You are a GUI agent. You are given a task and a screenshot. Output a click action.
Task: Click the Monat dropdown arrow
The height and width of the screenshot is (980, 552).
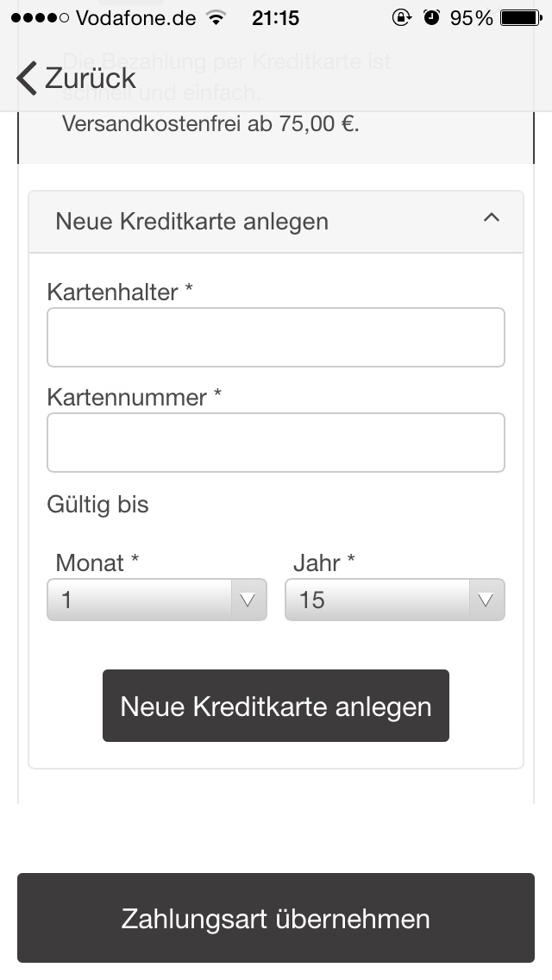pos(248,600)
